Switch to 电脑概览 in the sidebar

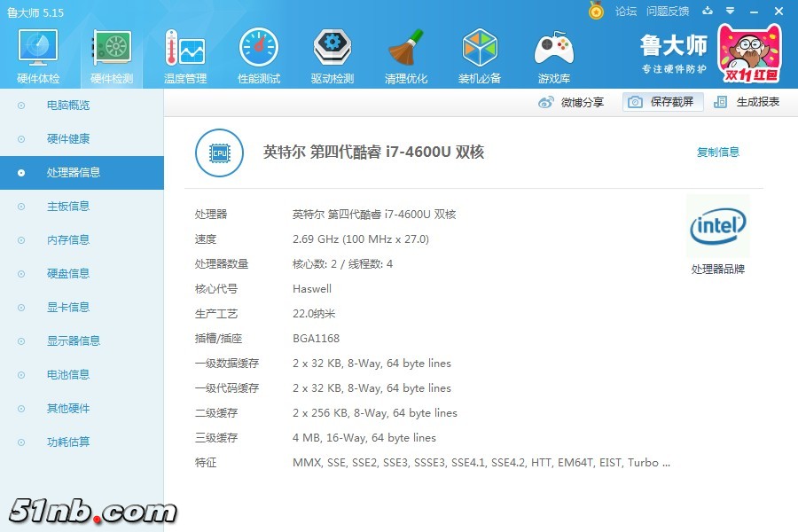68,106
